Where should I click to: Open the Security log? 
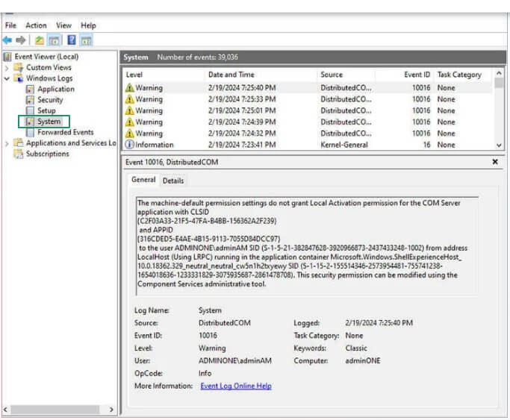[50, 100]
